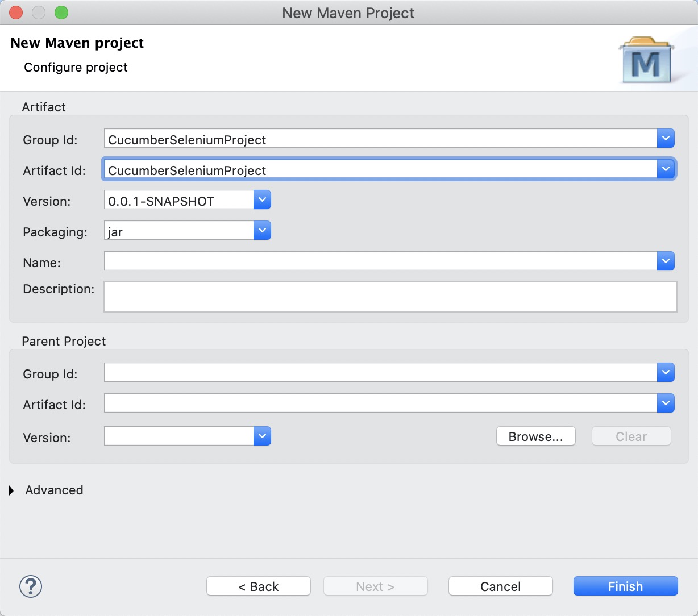Open Parent Project Artifact Id dropdown arrow

[x=666, y=403]
